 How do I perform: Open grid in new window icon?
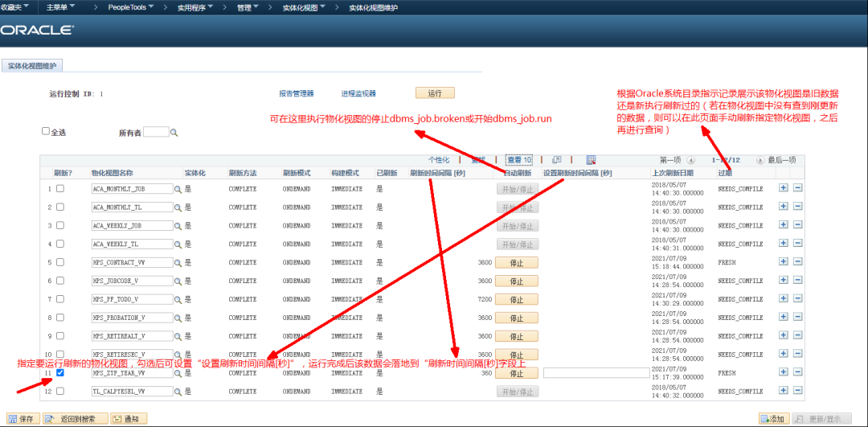click(557, 160)
